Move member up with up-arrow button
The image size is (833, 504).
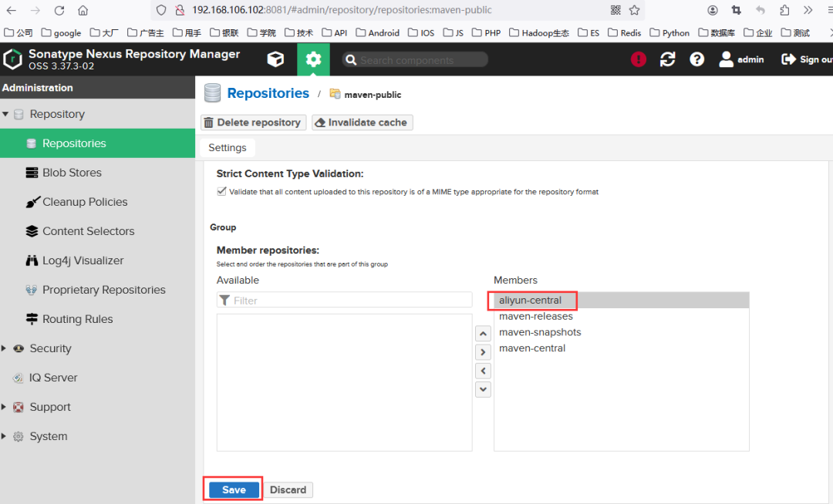[x=483, y=334]
